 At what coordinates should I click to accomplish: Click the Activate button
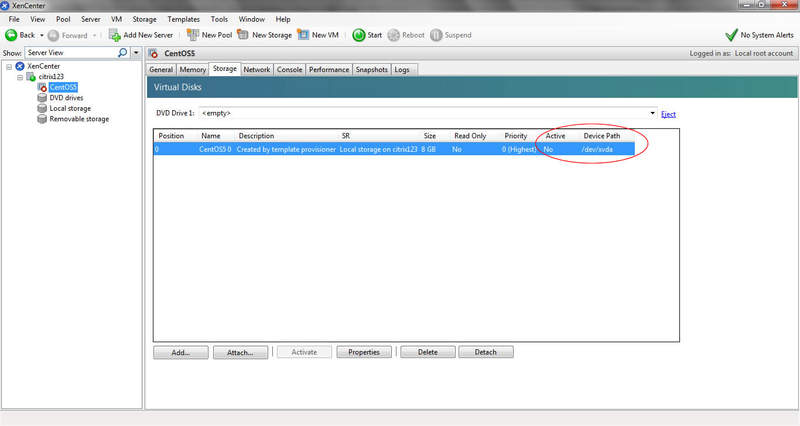coord(304,353)
